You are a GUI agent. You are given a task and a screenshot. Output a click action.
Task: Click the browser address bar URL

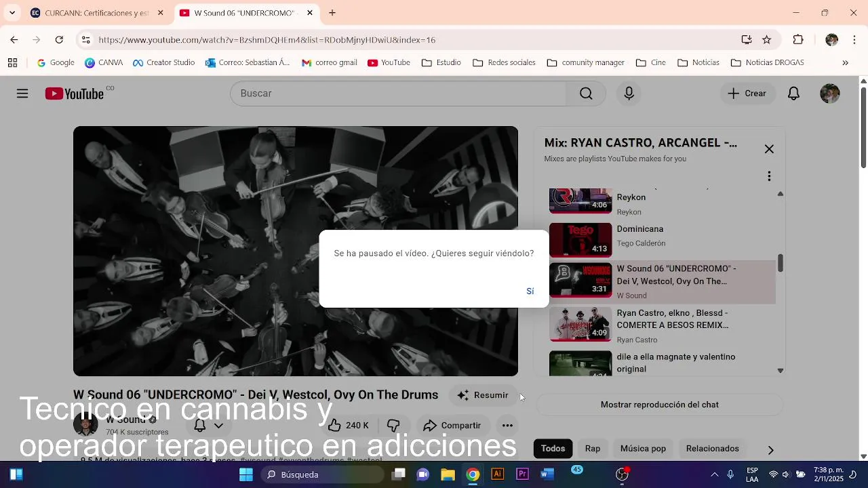tap(267, 40)
